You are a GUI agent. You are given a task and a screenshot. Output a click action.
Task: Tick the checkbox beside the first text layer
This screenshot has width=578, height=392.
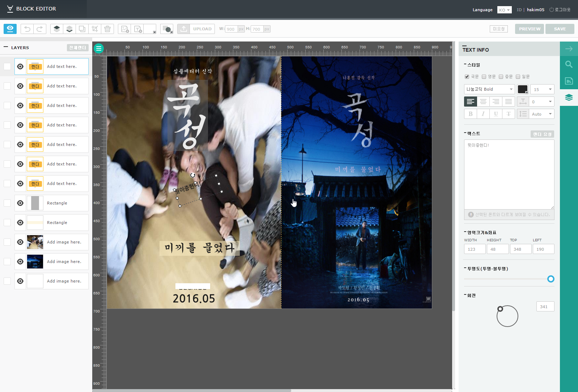[7, 66]
